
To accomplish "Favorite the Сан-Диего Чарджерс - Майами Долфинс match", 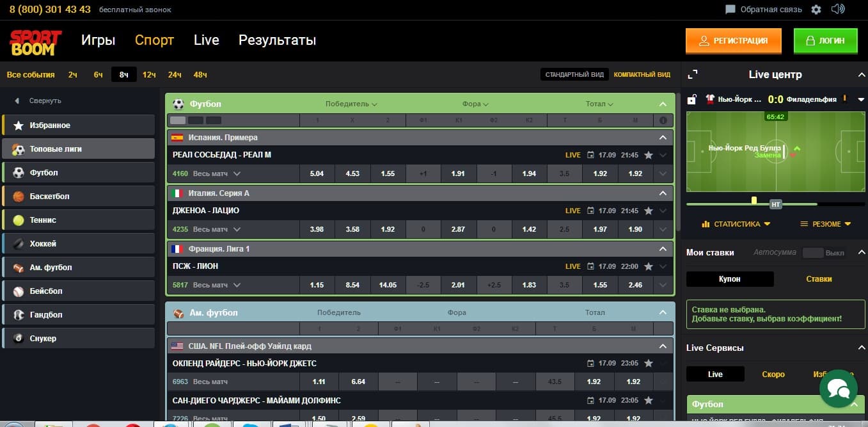I will (x=648, y=401).
